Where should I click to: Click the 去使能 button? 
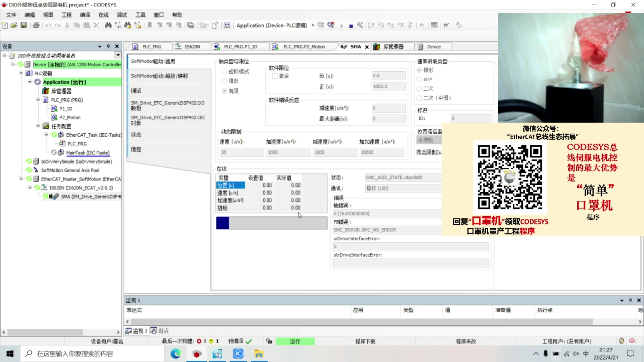(x=426, y=140)
